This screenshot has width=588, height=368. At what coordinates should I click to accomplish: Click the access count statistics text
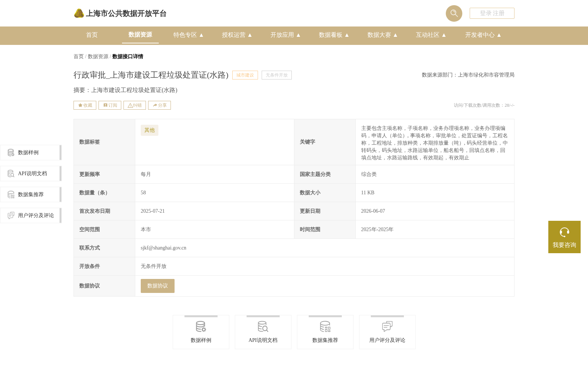pos(484,105)
